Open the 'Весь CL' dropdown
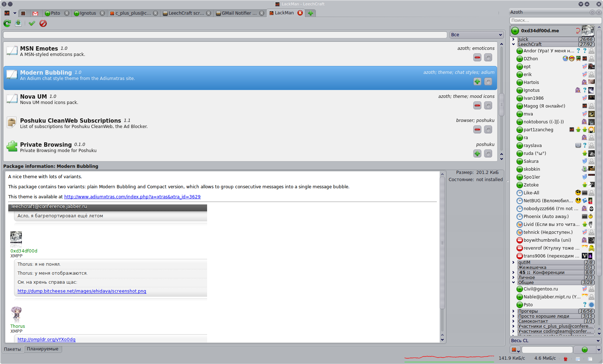 point(555,341)
